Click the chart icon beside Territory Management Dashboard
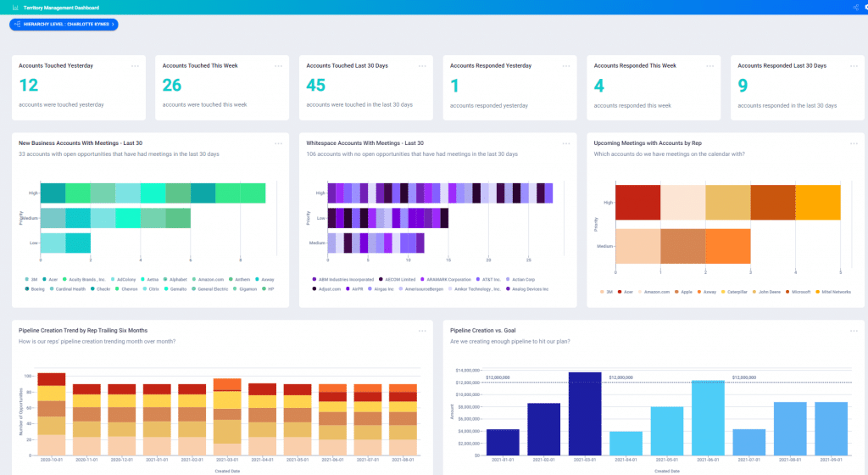Screen dimensions: 868x475 [15, 8]
